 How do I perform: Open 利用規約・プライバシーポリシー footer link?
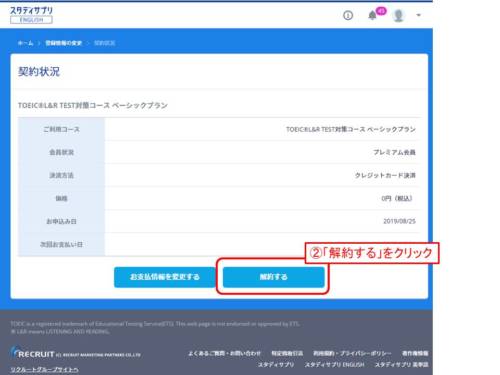[352, 353]
